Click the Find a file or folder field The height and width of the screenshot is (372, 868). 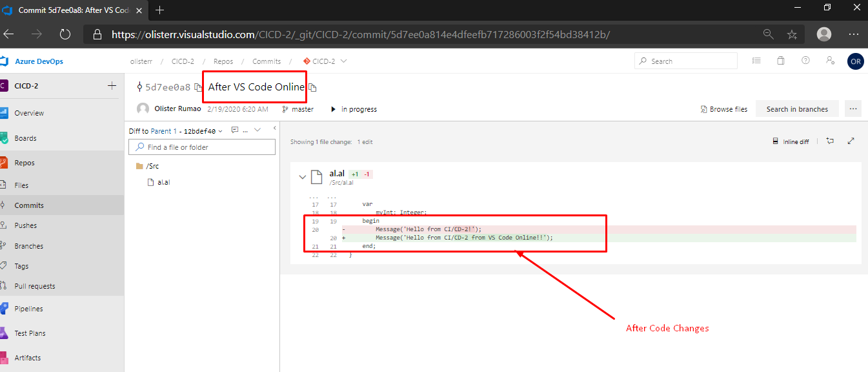[203, 147]
